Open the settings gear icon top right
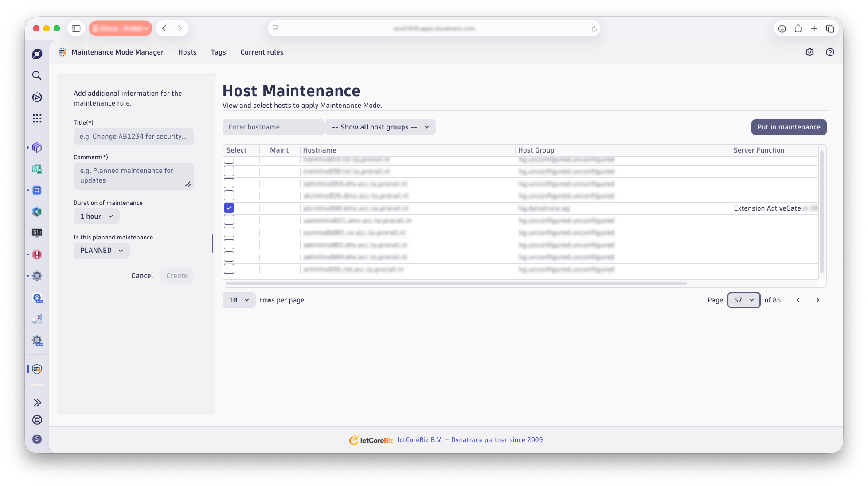Image resolution: width=868 pixels, height=486 pixels. tap(809, 52)
